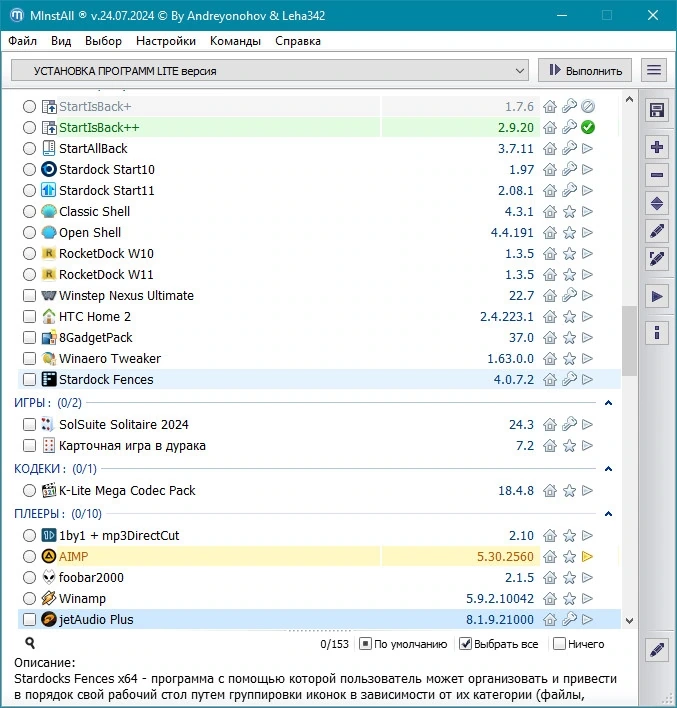Click home icon for foobar2000
This screenshot has width=677, height=708.
click(x=550, y=578)
